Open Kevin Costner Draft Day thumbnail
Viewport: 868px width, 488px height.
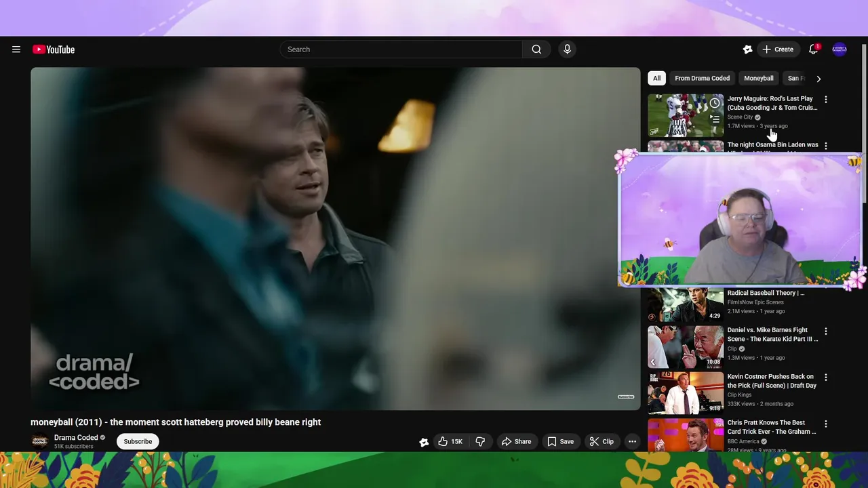pyautogui.click(x=685, y=393)
